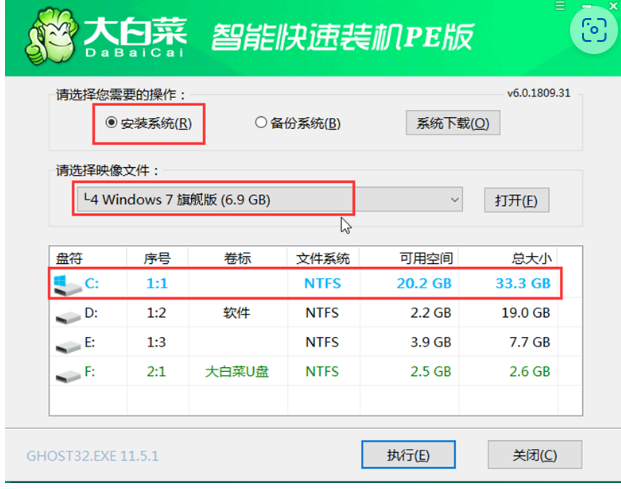621x489 pixels.
Task: Select the 大白菜U盘 partition row
Action: point(236,372)
